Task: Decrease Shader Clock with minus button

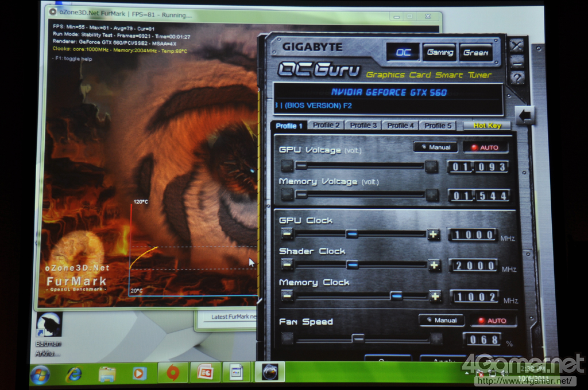Action: point(287,265)
